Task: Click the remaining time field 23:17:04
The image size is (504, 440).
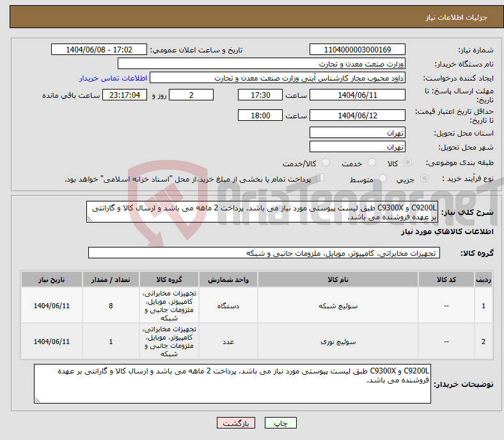Action: 125,95
